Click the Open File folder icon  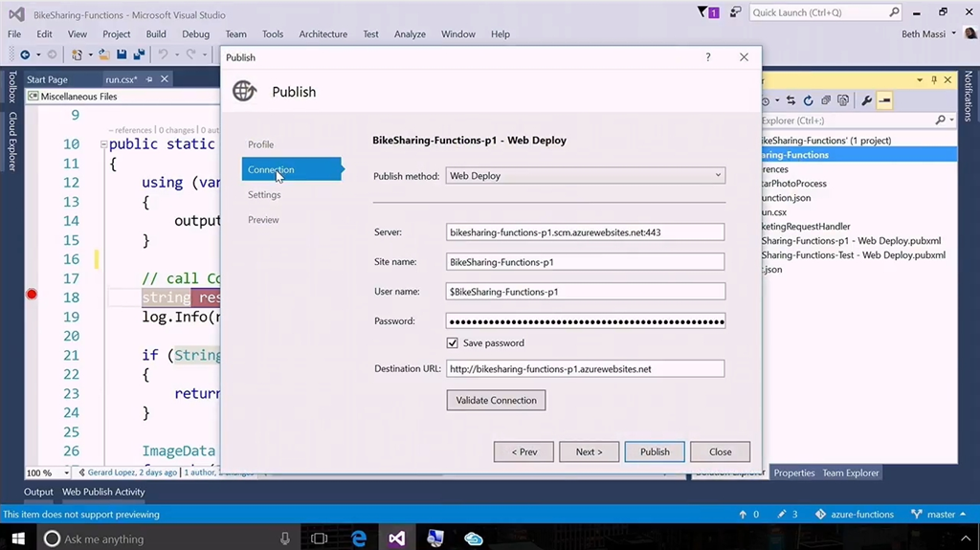103,55
